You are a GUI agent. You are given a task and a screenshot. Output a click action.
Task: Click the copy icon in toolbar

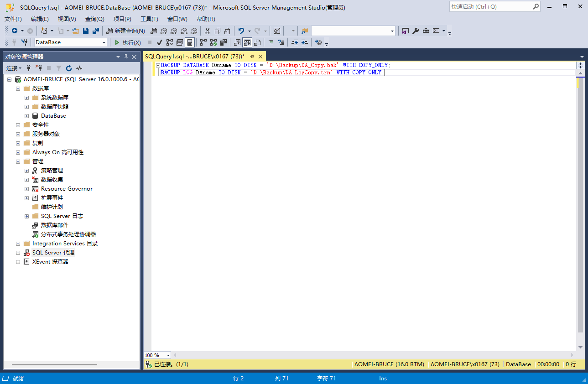pyautogui.click(x=217, y=31)
